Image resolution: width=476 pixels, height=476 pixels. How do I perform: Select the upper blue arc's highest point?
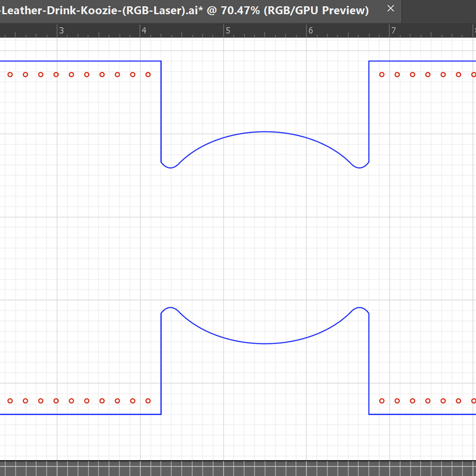pos(265,132)
